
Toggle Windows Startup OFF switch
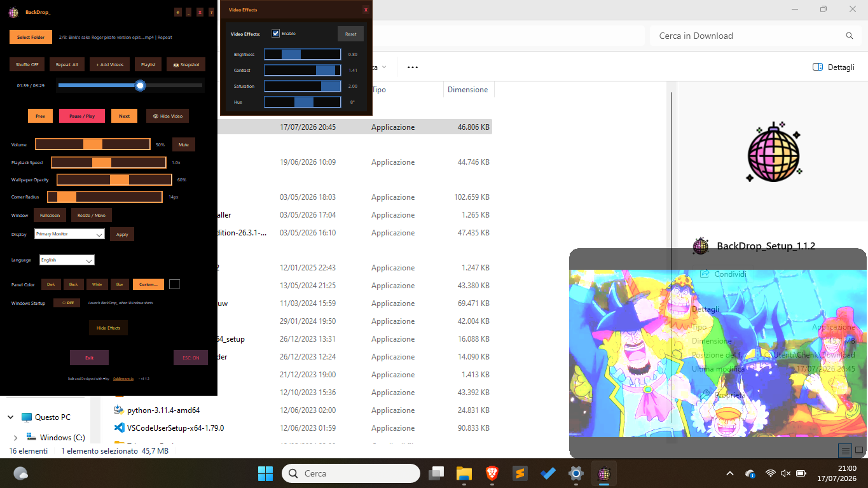pos(67,303)
